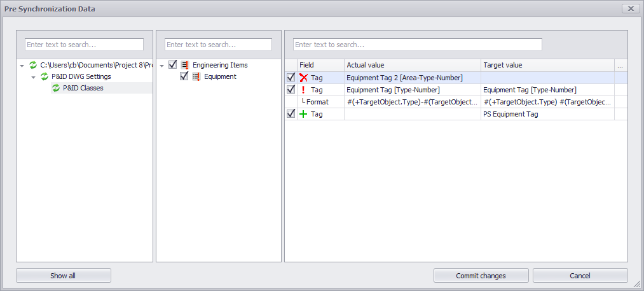Collapse the P&ID DWG Settings node
Image resolution: width=644 pixels, height=291 pixels.
33,77
